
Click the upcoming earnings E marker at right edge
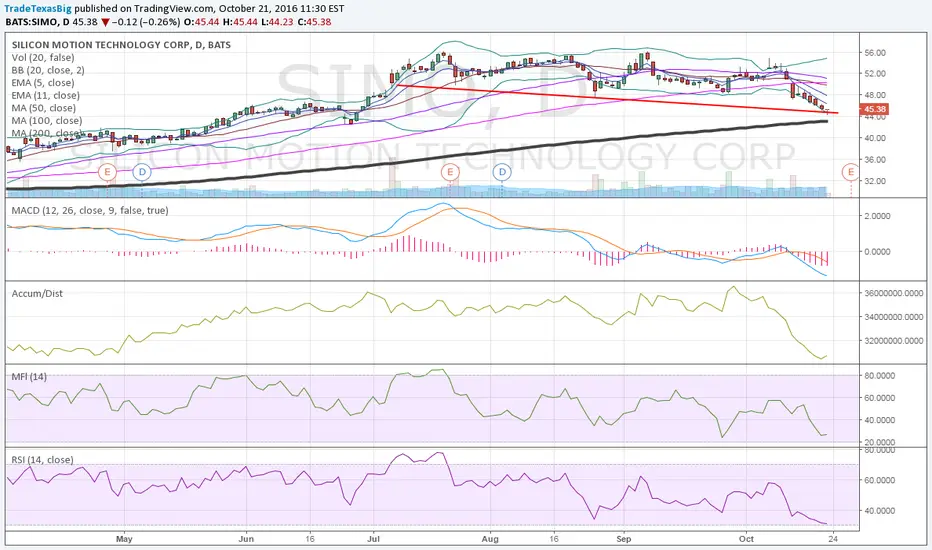tap(851, 172)
